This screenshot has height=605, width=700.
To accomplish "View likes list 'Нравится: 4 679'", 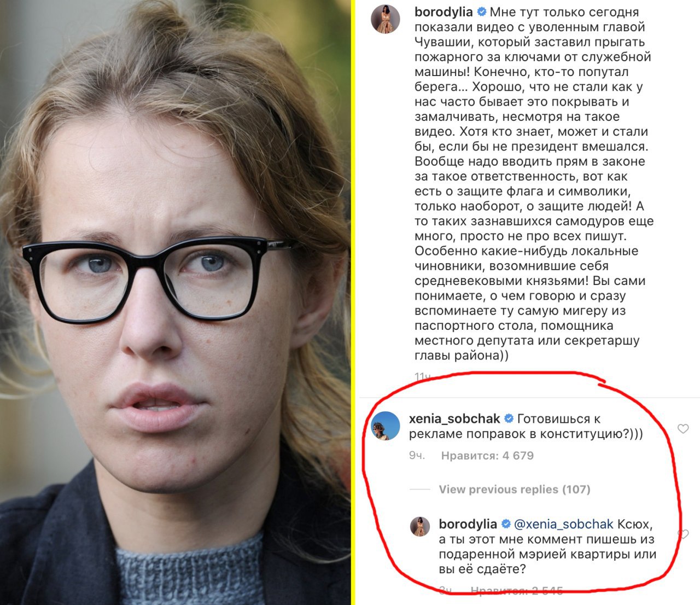I will tap(487, 455).
